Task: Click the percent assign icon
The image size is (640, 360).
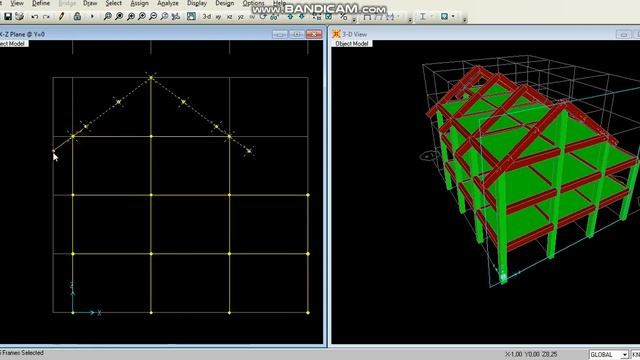Action: click(x=343, y=17)
